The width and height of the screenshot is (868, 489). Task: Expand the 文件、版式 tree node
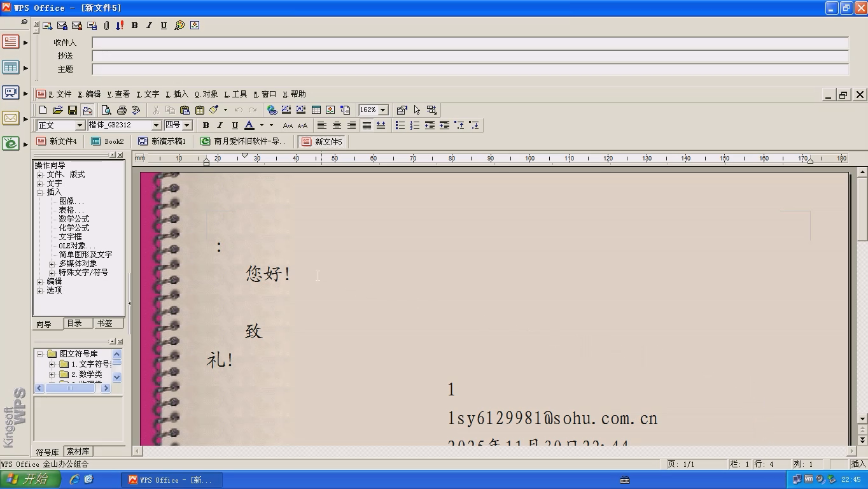coord(39,174)
